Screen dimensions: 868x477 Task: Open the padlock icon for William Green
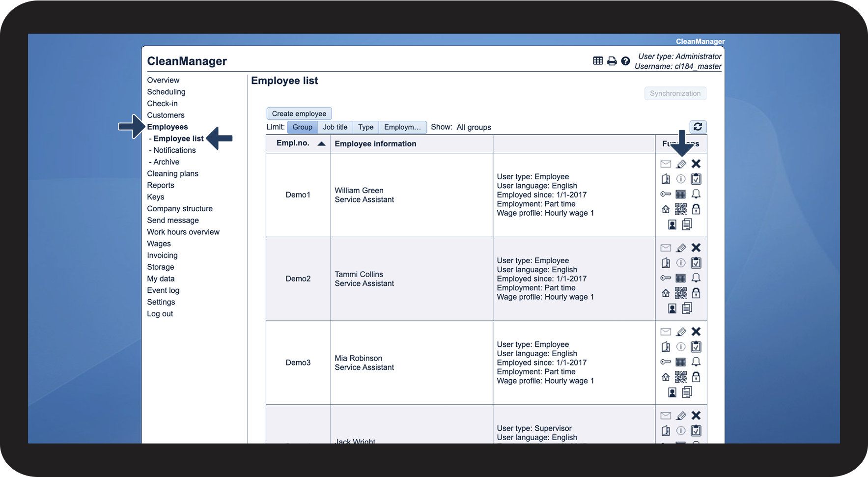pyautogui.click(x=696, y=209)
